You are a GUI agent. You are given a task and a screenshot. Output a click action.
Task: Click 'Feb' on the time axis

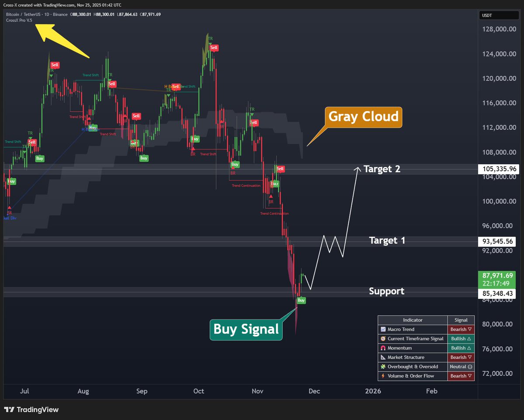point(432,391)
